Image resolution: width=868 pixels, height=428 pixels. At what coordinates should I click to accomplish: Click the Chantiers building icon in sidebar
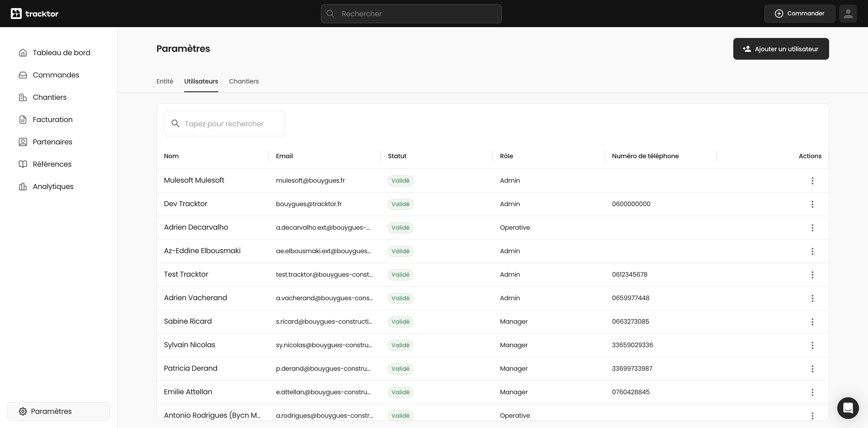click(23, 97)
